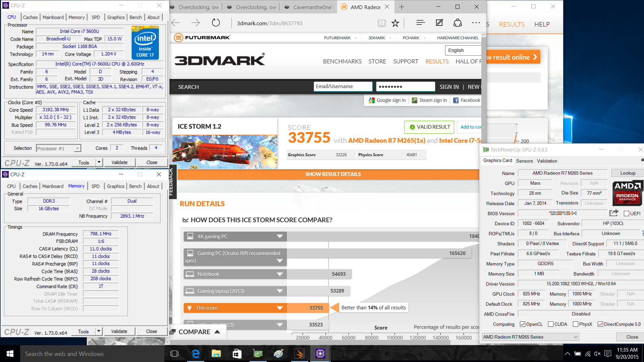Image resolution: width=644 pixels, height=362 pixels.
Task: Click the Email/Username field
Action: pos(343,86)
